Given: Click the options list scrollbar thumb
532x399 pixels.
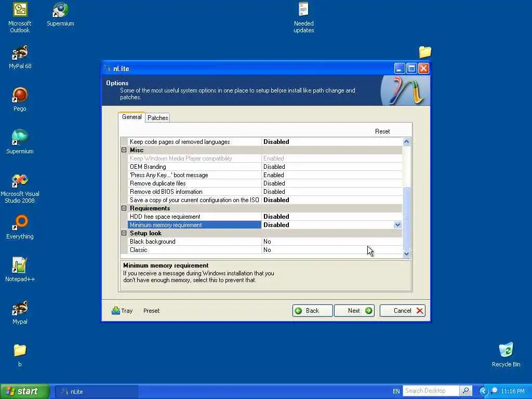Looking at the screenshot, I should 406,218.
